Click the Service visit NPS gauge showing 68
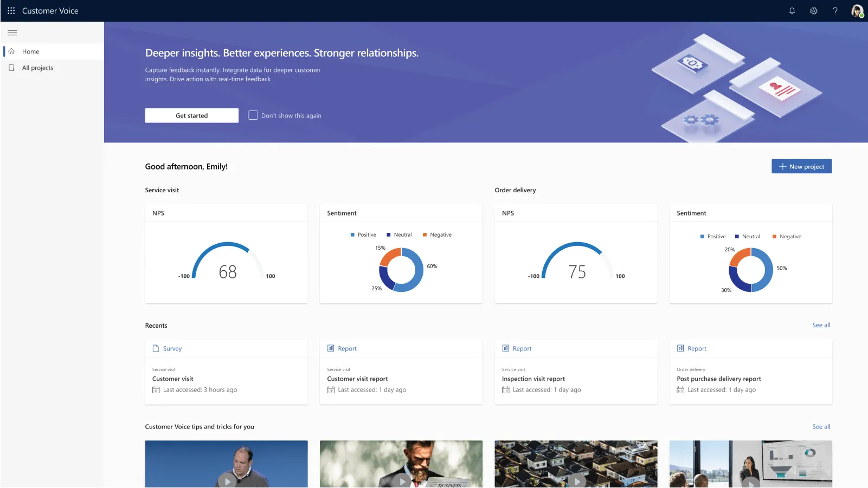Image resolution: width=868 pixels, height=488 pixels. point(227,261)
